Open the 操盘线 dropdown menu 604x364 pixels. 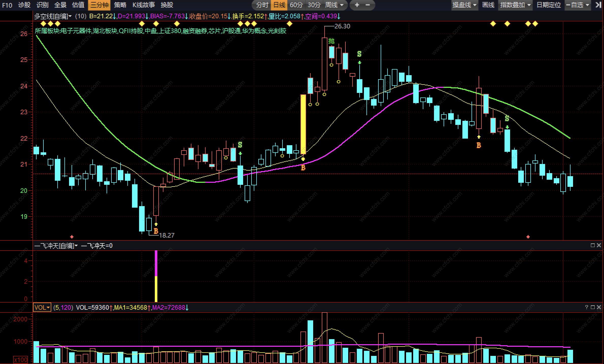[x=465, y=5]
